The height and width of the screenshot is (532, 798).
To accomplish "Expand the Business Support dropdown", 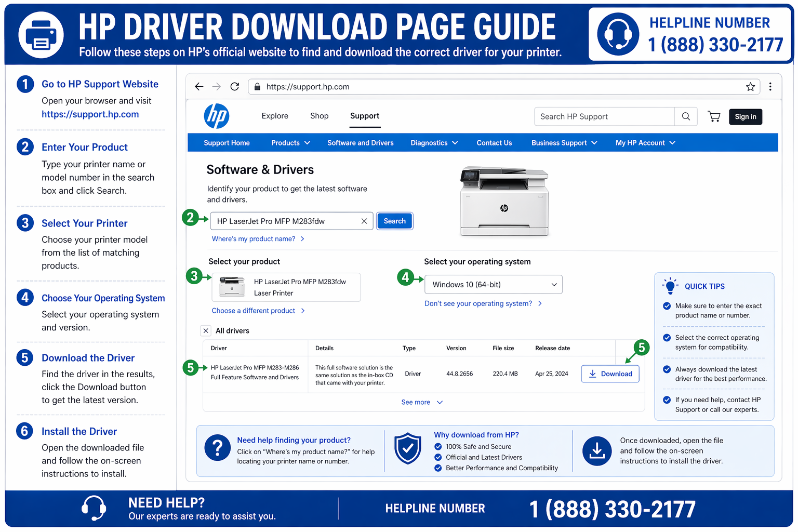I will point(564,143).
